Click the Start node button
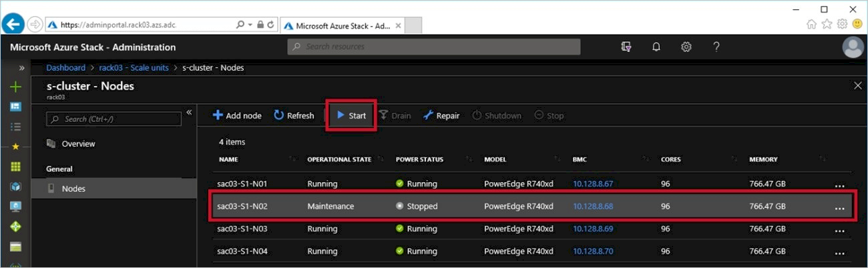 (351, 115)
